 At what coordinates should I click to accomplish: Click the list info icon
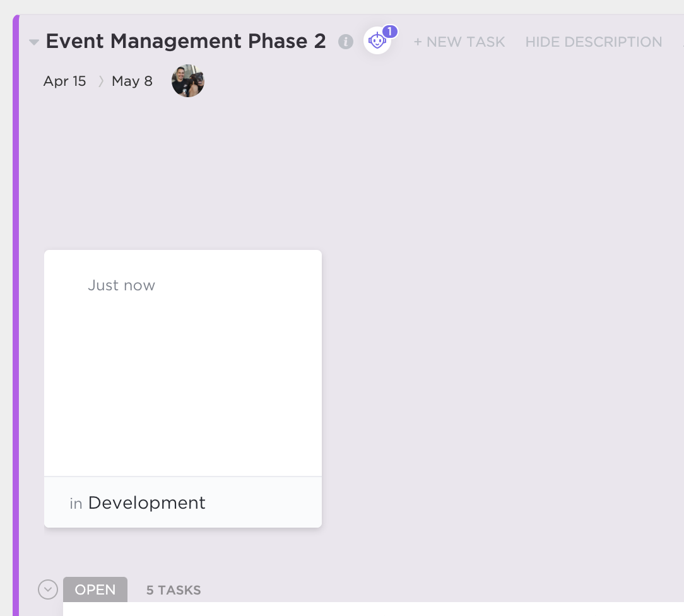(345, 42)
